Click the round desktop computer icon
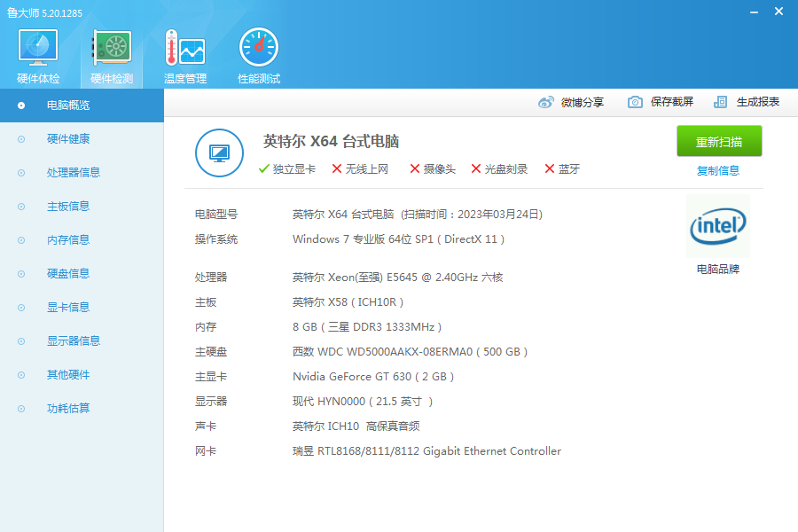Image resolution: width=798 pixels, height=532 pixels. click(x=219, y=153)
